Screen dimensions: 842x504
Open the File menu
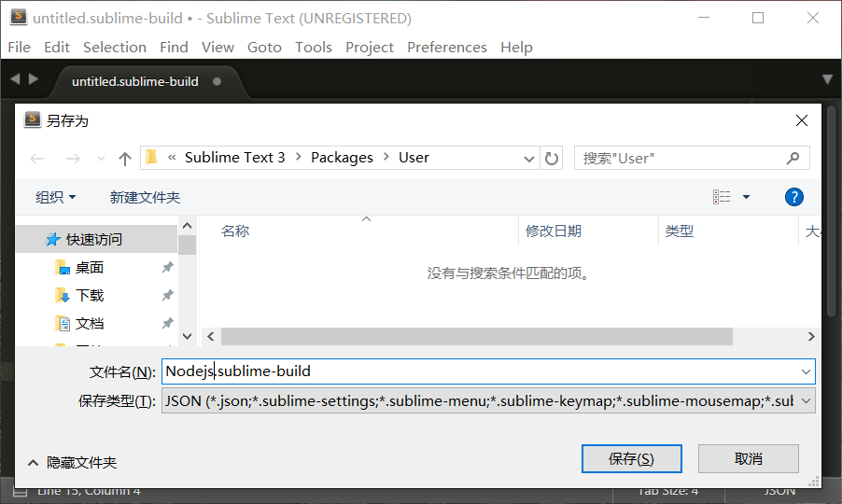(x=20, y=48)
